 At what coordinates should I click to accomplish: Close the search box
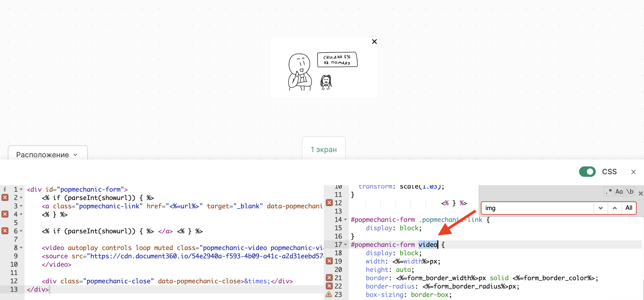641,193
